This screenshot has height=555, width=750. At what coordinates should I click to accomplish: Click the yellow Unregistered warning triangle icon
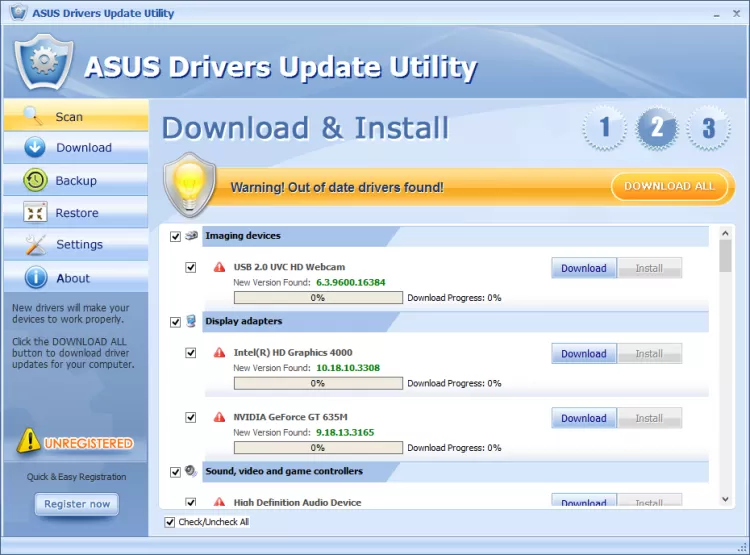(28, 441)
